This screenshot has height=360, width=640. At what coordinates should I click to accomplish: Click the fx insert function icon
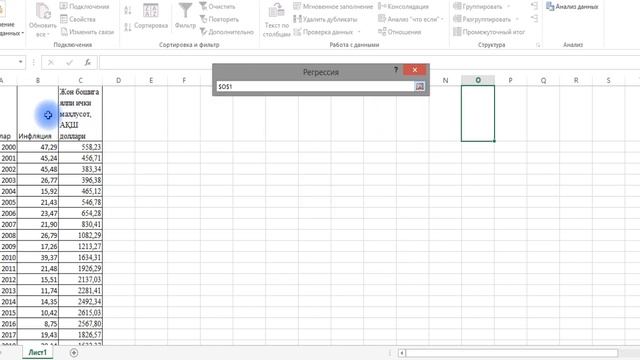click(87, 62)
